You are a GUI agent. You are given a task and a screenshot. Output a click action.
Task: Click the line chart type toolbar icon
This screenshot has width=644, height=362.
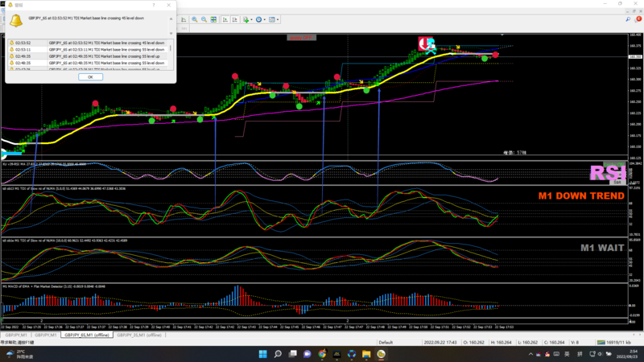point(182,19)
